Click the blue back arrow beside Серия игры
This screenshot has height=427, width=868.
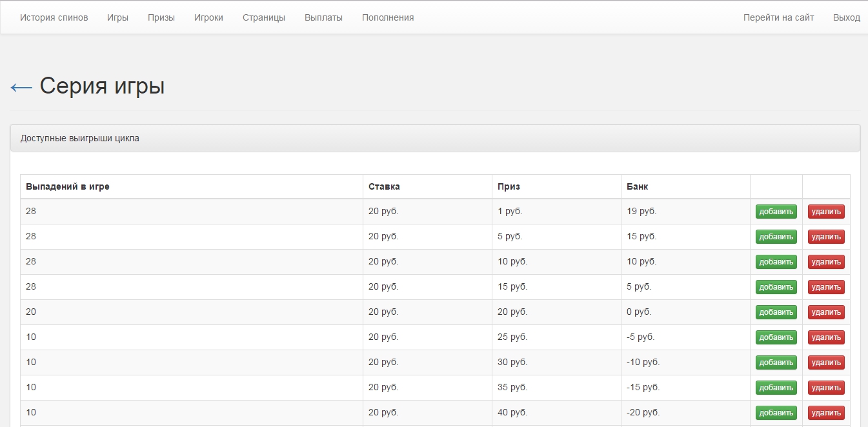pyautogui.click(x=21, y=87)
